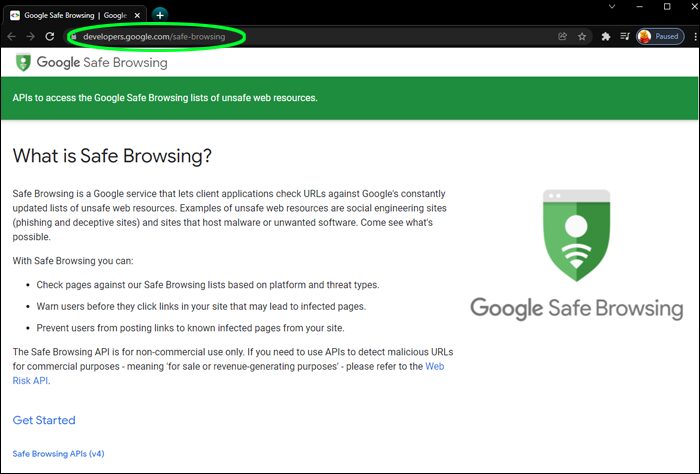
Task: Go back using the browser back arrow
Action: (12, 37)
